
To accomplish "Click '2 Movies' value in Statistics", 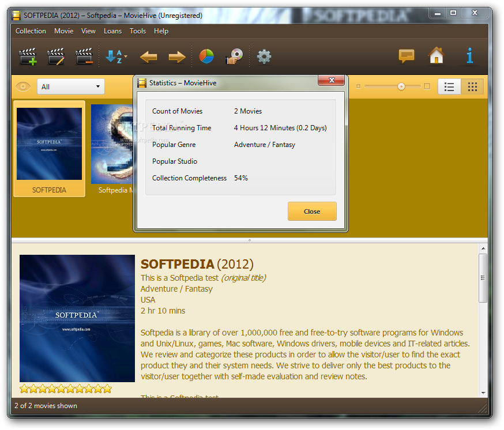I will pos(248,111).
